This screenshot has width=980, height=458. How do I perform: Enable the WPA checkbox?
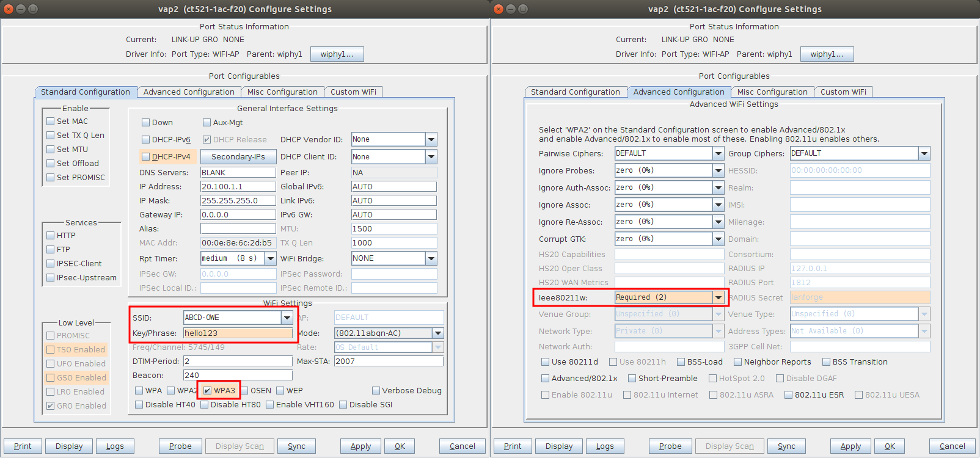[x=139, y=391]
